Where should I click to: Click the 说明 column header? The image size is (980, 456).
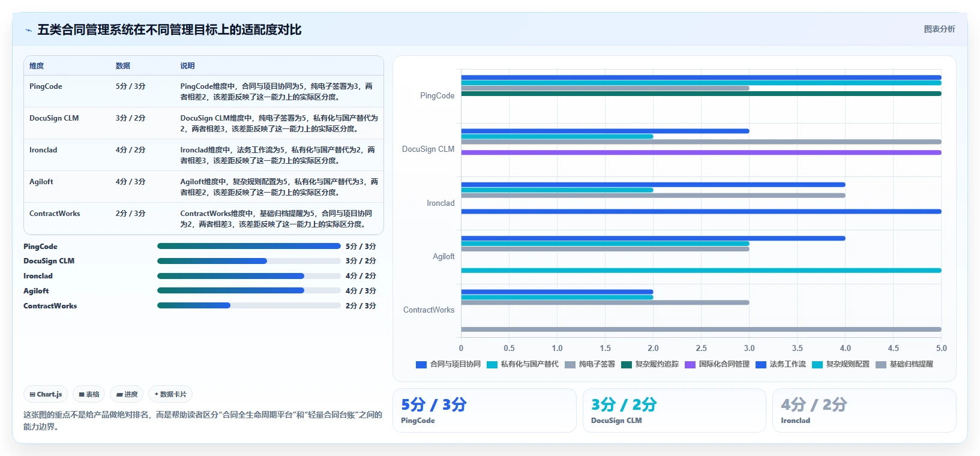pos(187,66)
